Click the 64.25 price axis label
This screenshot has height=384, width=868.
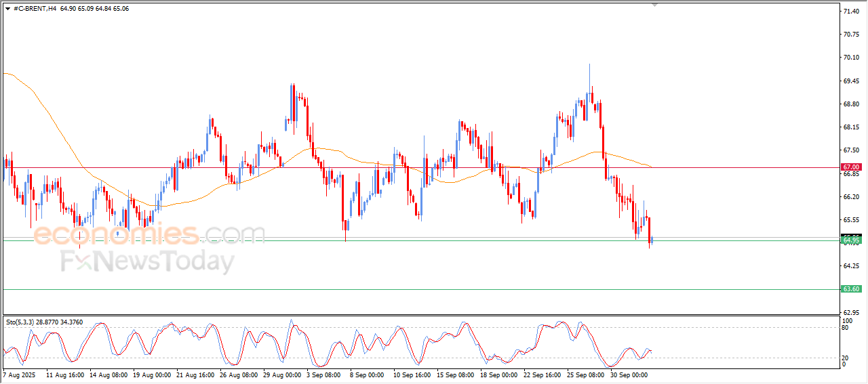pyautogui.click(x=850, y=266)
